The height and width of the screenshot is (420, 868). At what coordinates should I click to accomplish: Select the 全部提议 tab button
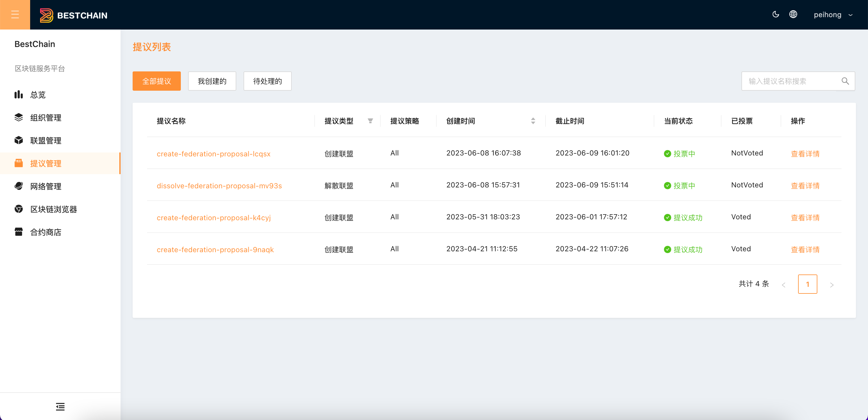(x=157, y=81)
